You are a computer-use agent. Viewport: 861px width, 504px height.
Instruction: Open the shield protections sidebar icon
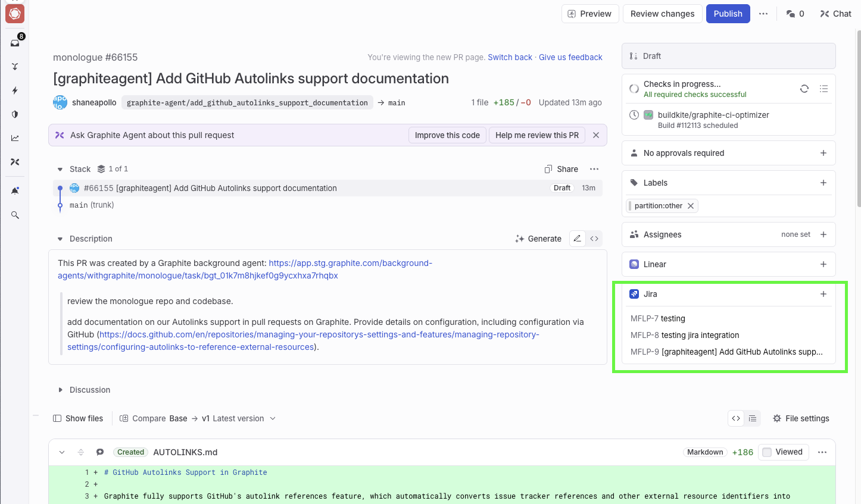pos(15,114)
